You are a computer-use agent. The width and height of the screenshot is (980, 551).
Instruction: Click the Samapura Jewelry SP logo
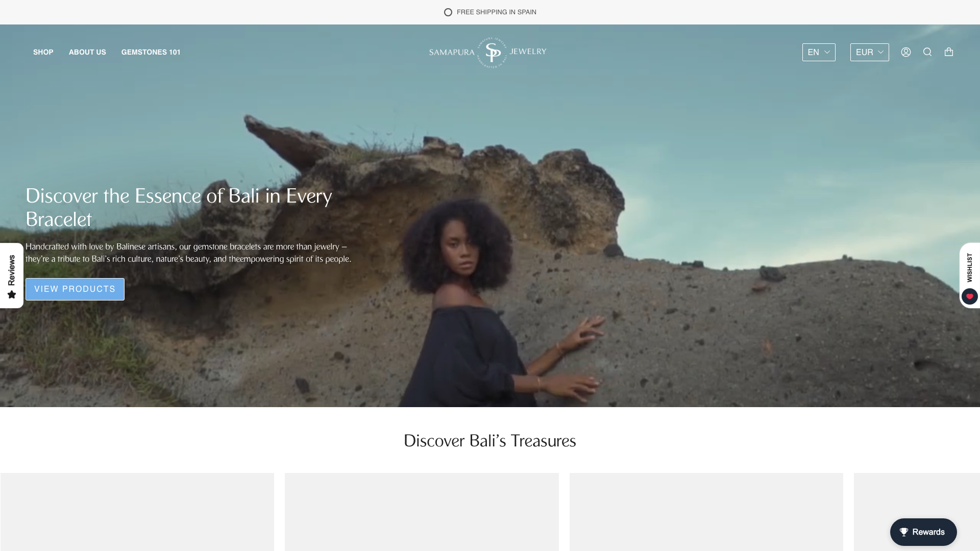point(488,52)
